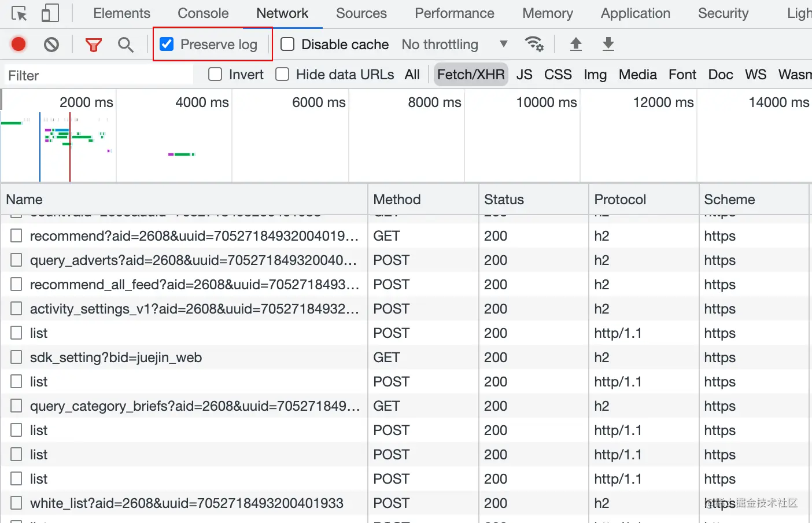Screen dimensions: 812x523
Task: Click into the Filter text field
Action: pos(98,75)
